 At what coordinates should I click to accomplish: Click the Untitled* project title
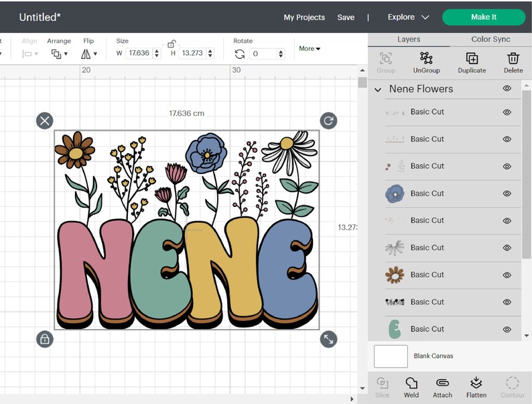[x=40, y=17]
